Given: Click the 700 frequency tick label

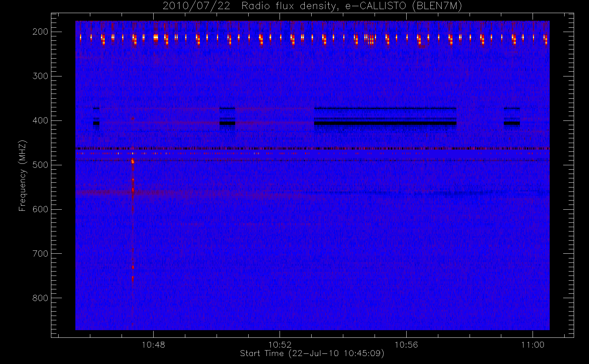Looking at the screenshot, I should tap(40, 254).
